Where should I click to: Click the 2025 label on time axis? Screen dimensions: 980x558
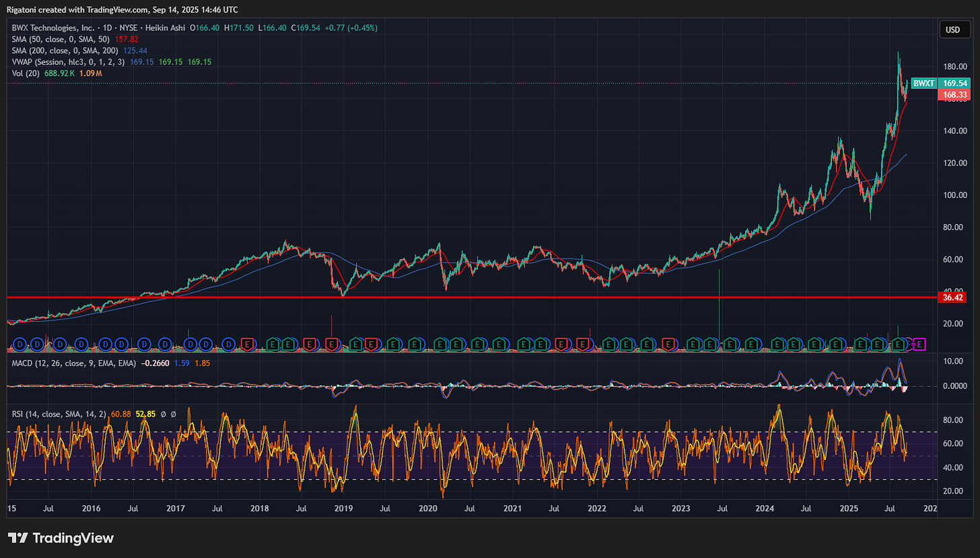pyautogui.click(x=850, y=510)
